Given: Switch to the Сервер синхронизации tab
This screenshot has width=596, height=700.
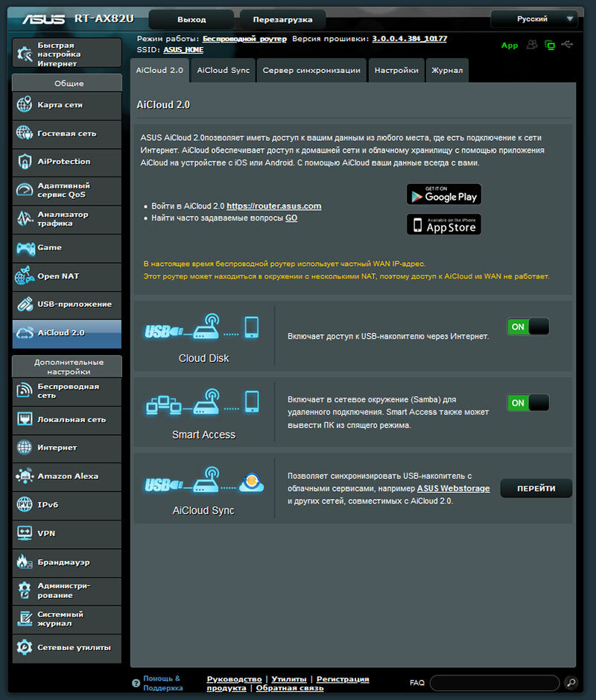Looking at the screenshot, I should tap(311, 70).
